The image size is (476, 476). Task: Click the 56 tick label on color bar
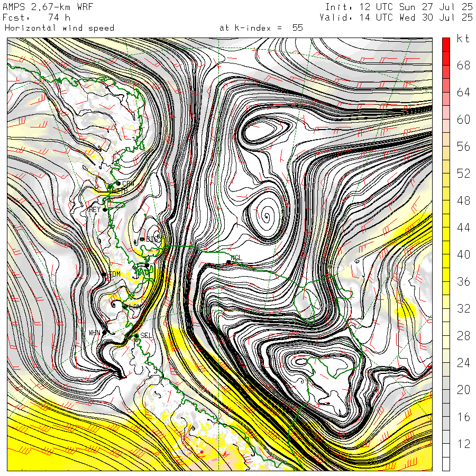pos(463,147)
